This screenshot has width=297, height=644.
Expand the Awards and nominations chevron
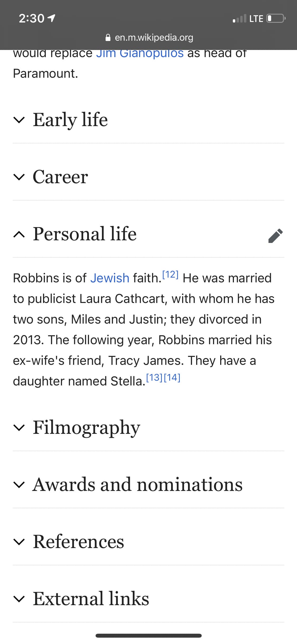[19, 485]
